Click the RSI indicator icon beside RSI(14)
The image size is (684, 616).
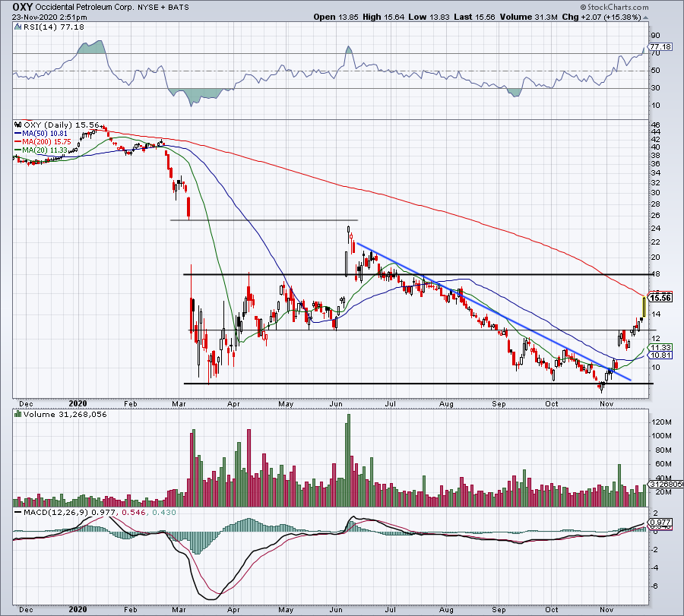point(18,27)
